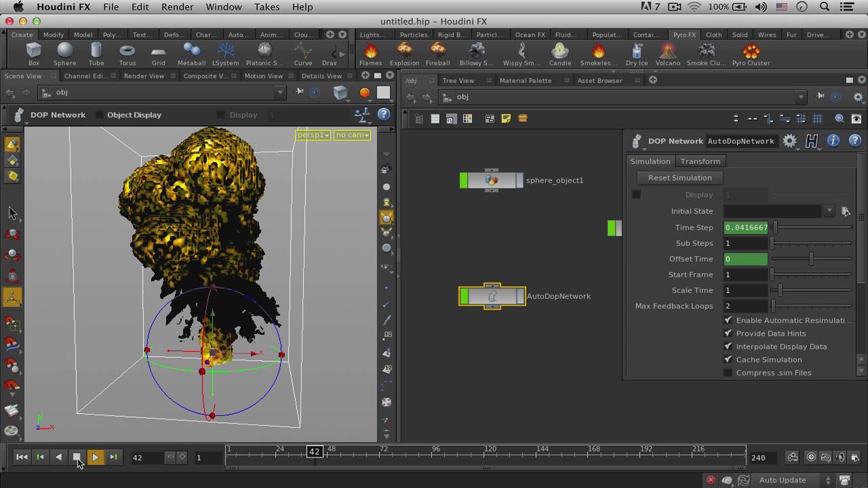Open the persp1 viewport dropdown
The width and height of the screenshot is (868, 488).
313,135
